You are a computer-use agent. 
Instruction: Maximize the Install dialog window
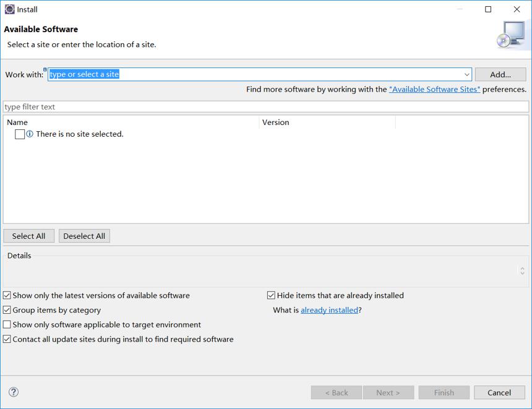488,9
